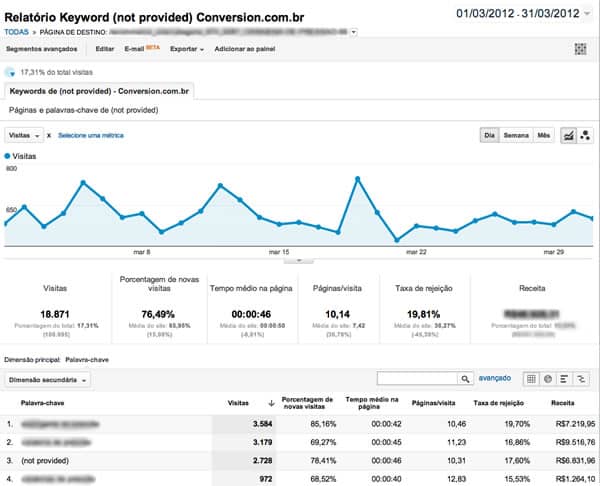Sort by the Taxa de rejeição column header
600x486 pixels.
point(498,403)
